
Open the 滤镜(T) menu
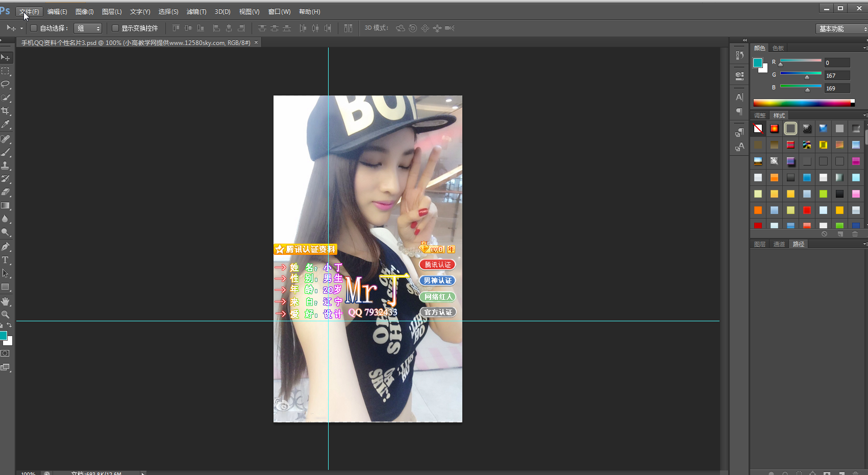[196, 12]
